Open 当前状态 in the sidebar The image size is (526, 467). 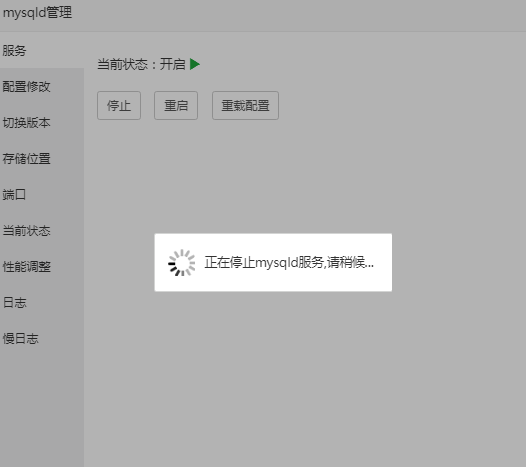click(42, 230)
